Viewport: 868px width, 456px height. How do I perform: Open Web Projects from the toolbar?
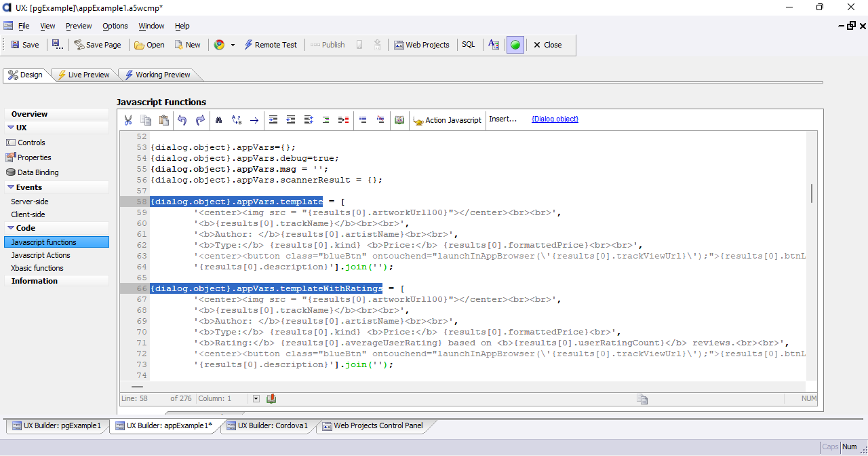[x=421, y=45]
